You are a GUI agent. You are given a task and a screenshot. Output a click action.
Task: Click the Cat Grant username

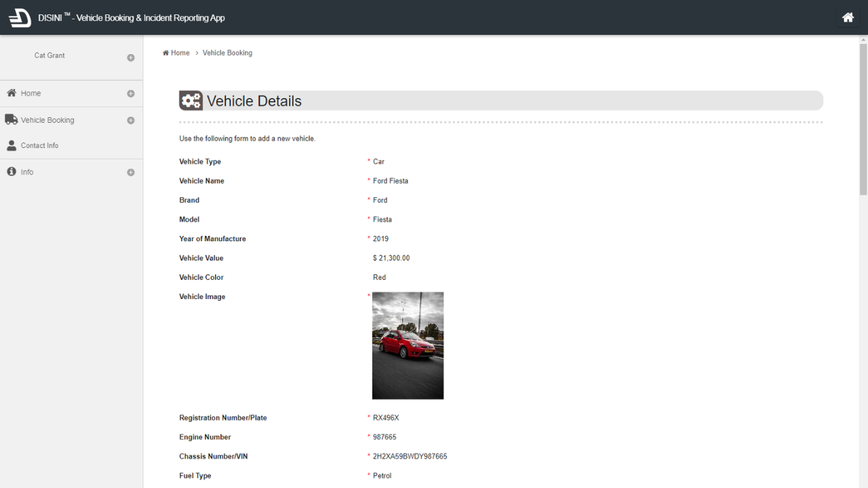click(x=50, y=56)
